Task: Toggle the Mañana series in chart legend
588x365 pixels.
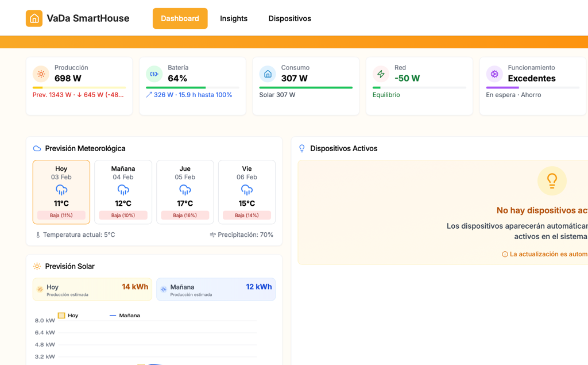Action: point(124,316)
